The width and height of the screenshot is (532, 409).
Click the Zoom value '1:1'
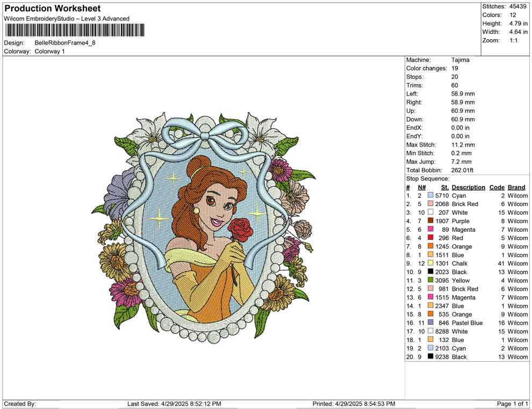point(514,40)
